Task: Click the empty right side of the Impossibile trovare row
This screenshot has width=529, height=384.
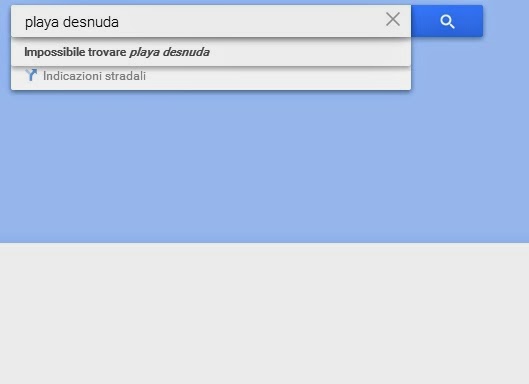Action: (310, 52)
